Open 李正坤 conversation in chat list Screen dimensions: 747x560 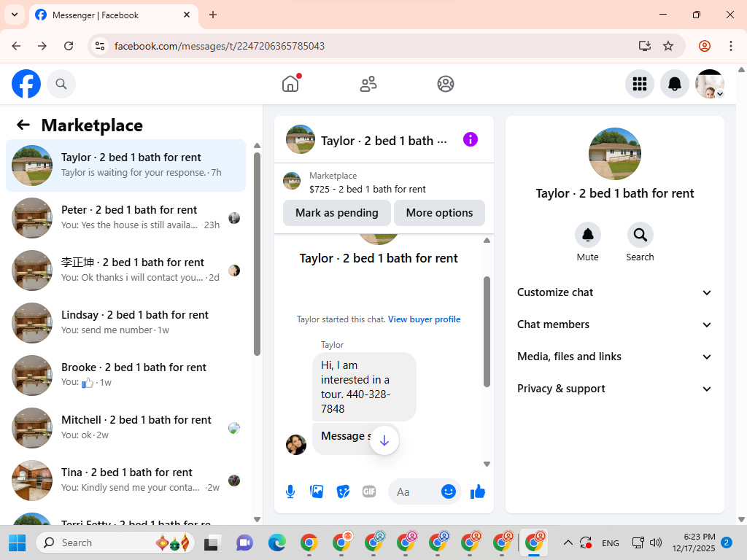[x=125, y=271]
